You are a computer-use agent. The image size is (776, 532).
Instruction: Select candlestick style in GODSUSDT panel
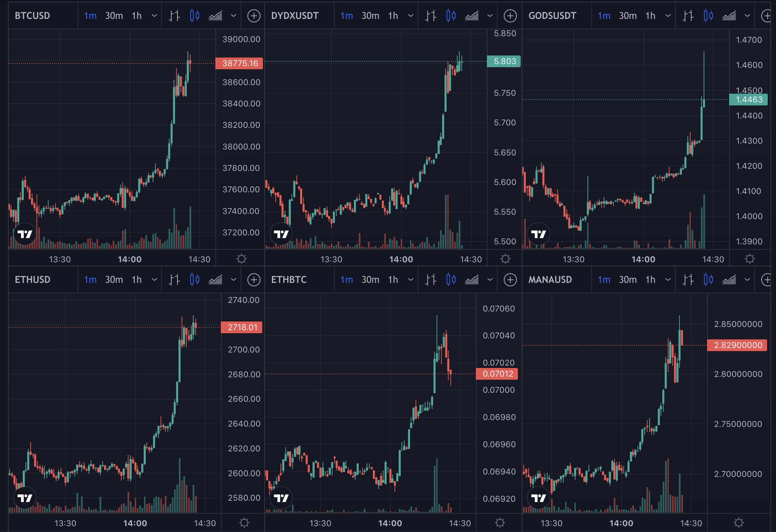(708, 16)
